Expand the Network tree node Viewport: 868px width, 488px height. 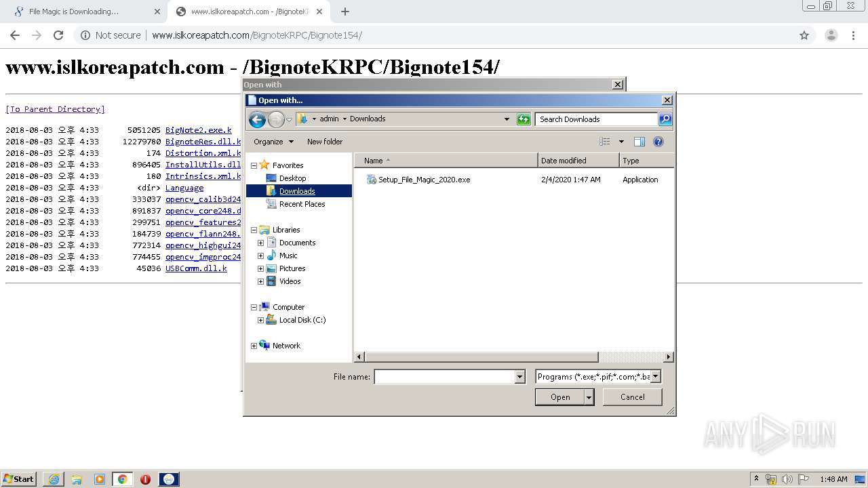(x=254, y=346)
